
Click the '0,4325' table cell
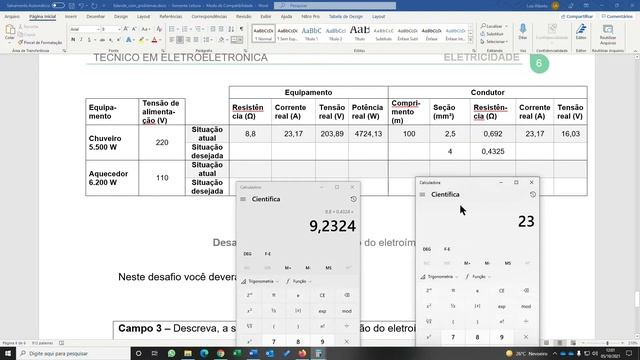493,151
